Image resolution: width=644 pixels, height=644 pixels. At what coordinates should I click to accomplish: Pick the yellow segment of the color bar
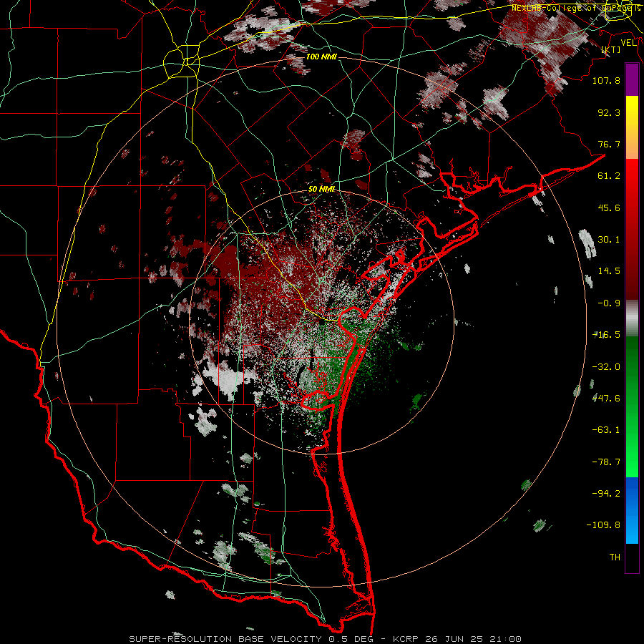pos(632,112)
